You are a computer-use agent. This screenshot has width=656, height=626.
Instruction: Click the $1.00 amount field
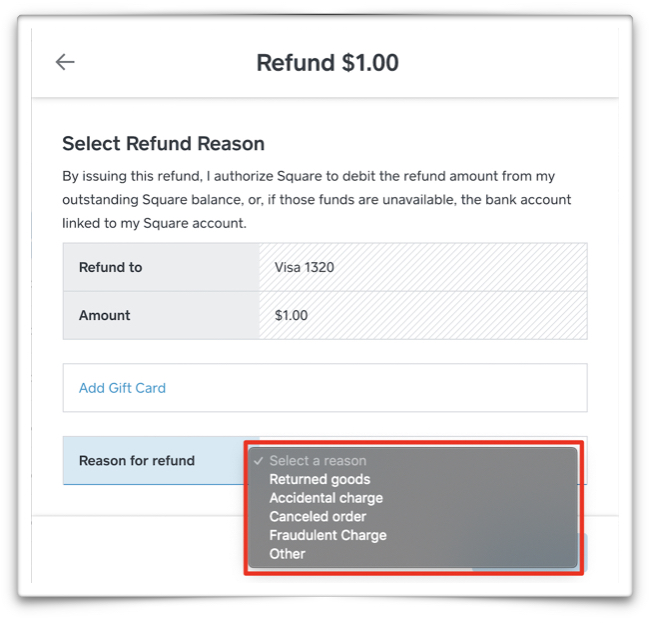pos(423,315)
